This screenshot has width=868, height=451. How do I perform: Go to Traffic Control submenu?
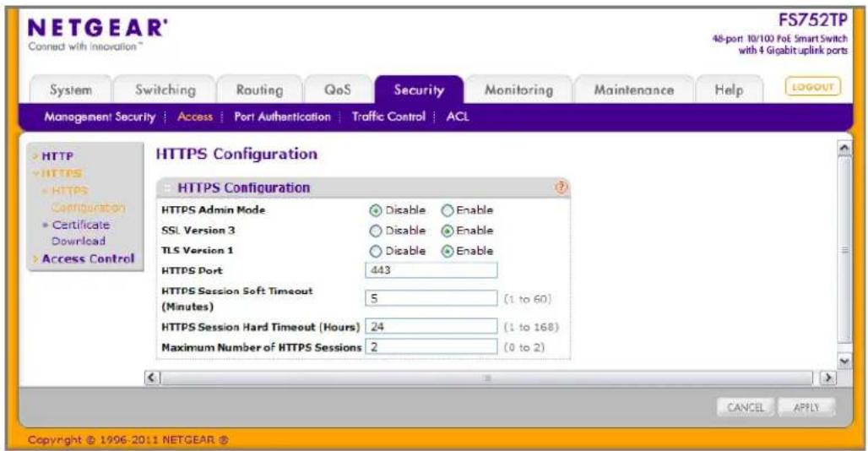(x=388, y=117)
